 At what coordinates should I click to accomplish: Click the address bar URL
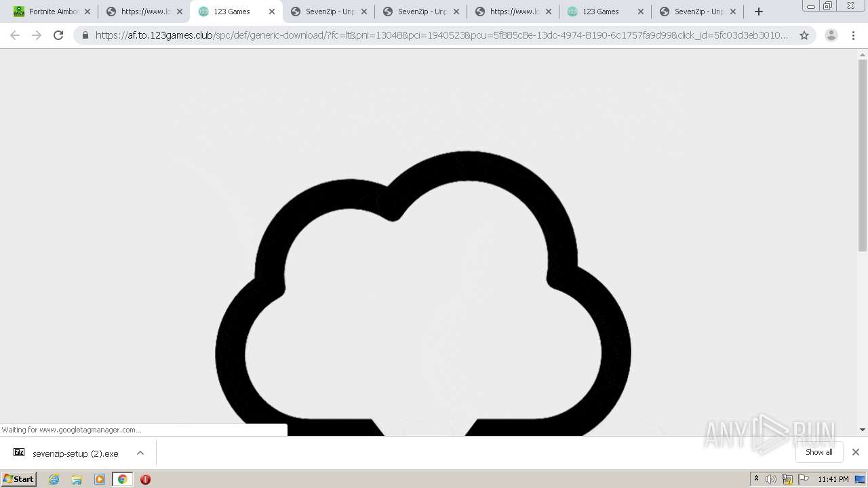pos(441,35)
